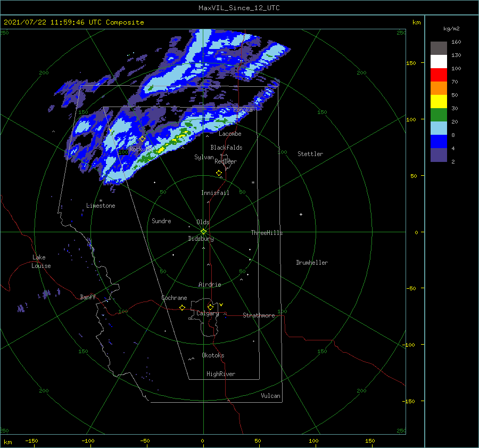The width and height of the screenshot is (479, 448).
Task: Click the Cochrane label
Action: click(174, 298)
